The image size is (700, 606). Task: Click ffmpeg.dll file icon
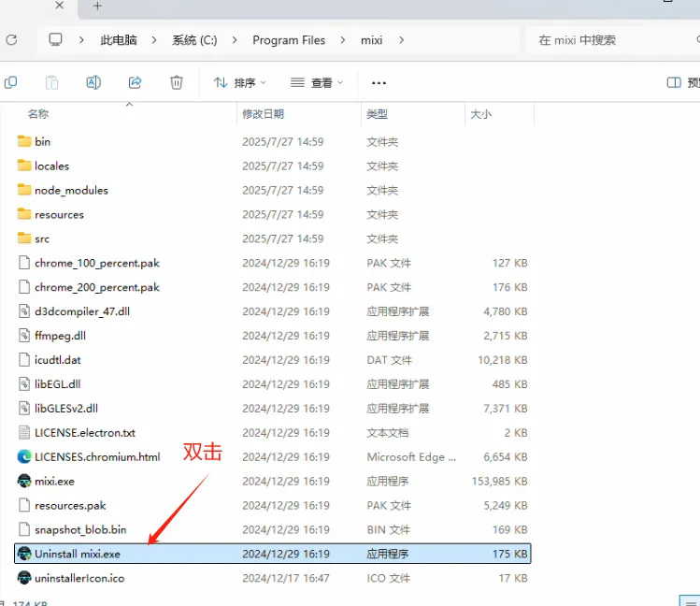click(x=24, y=336)
